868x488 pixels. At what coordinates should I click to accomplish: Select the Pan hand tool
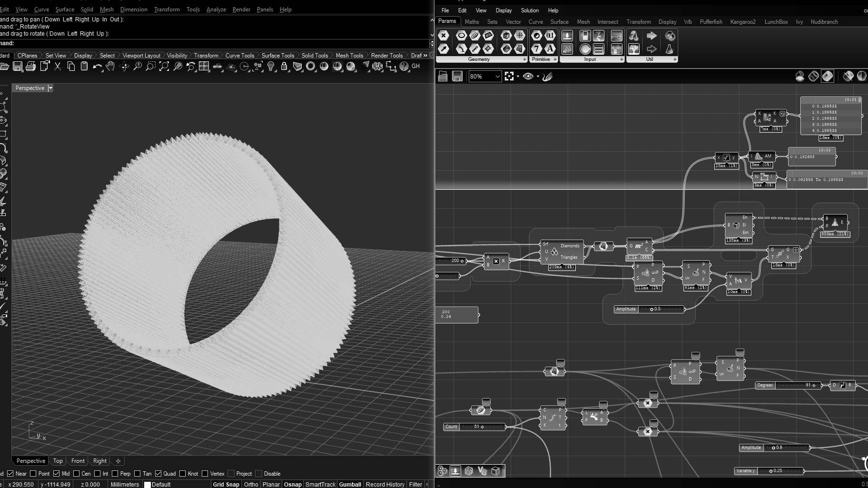click(110, 67)
